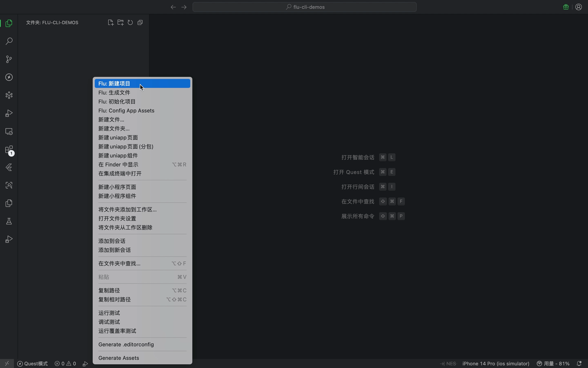Click the New Folder icon in explorer header
The width and height of the screenshot is (588, 368).
[120, 22]
